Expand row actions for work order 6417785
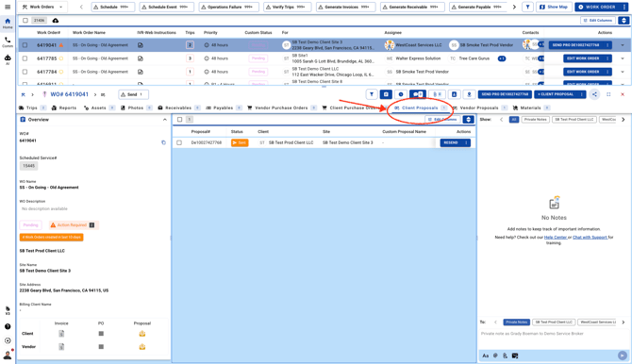 [623, 58]
